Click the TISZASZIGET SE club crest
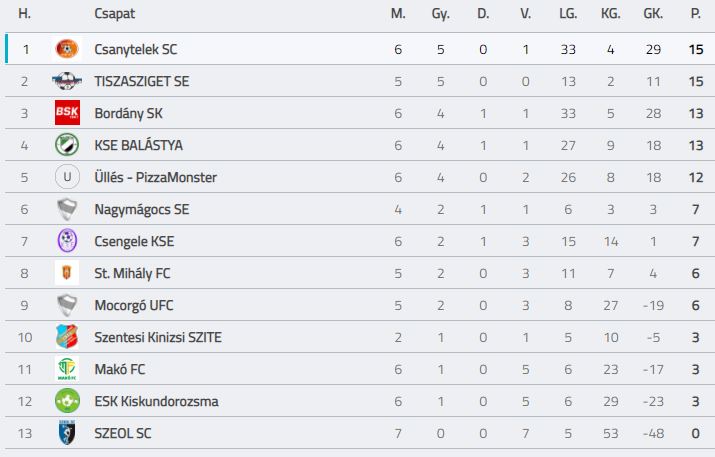 [67, 81]
